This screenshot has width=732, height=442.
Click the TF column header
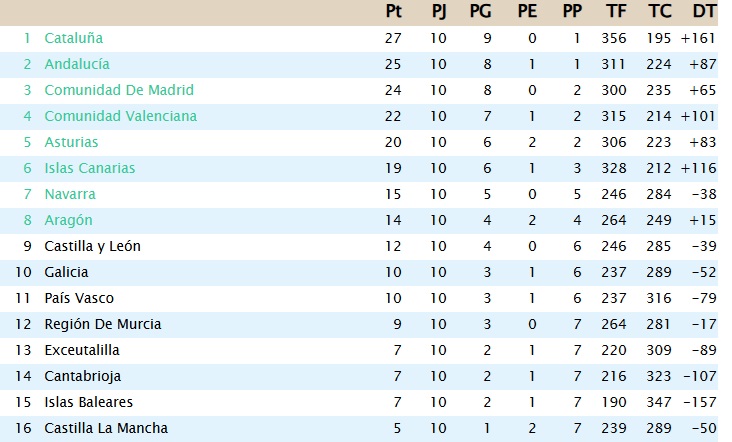tap(616, 12)
